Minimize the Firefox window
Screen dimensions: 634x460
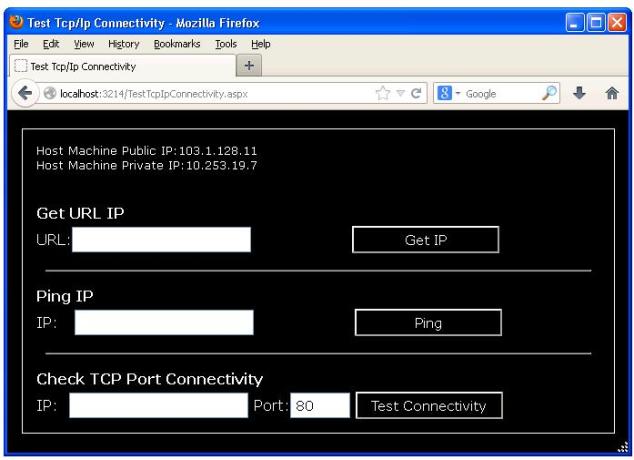(x=575, y=22)
